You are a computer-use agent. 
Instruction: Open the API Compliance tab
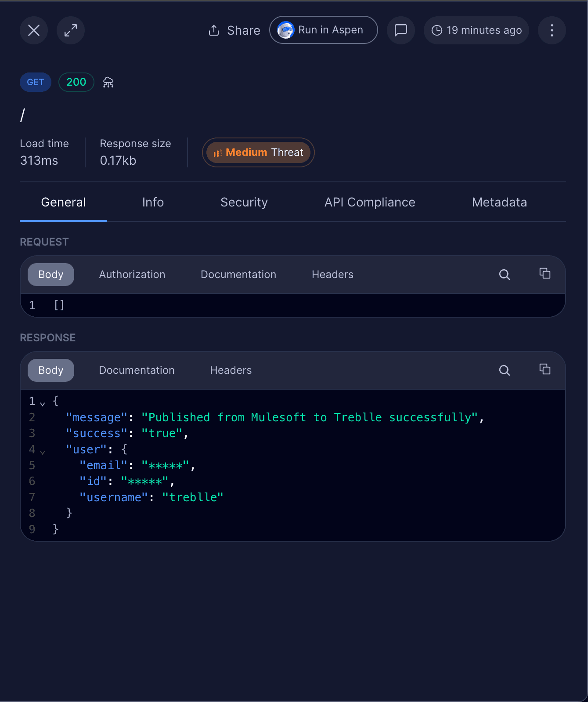370,202
